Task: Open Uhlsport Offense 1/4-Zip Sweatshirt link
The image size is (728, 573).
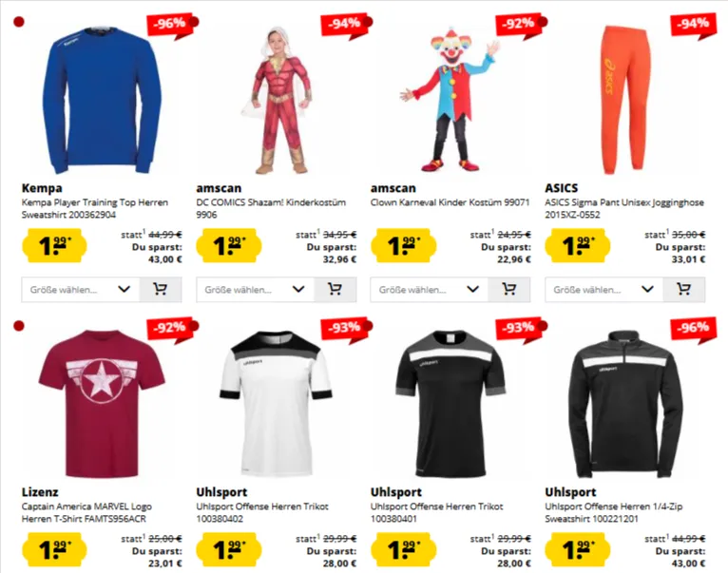Action: [x=614, y=512]
